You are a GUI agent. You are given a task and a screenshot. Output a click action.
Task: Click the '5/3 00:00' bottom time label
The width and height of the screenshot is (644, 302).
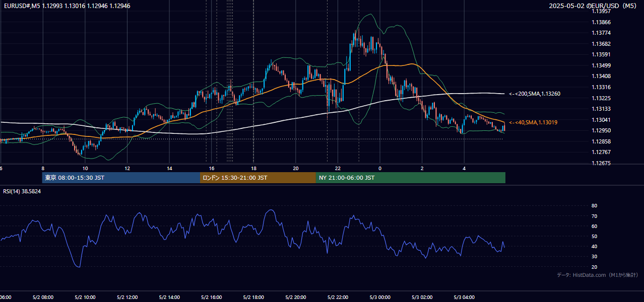(380, 297)
